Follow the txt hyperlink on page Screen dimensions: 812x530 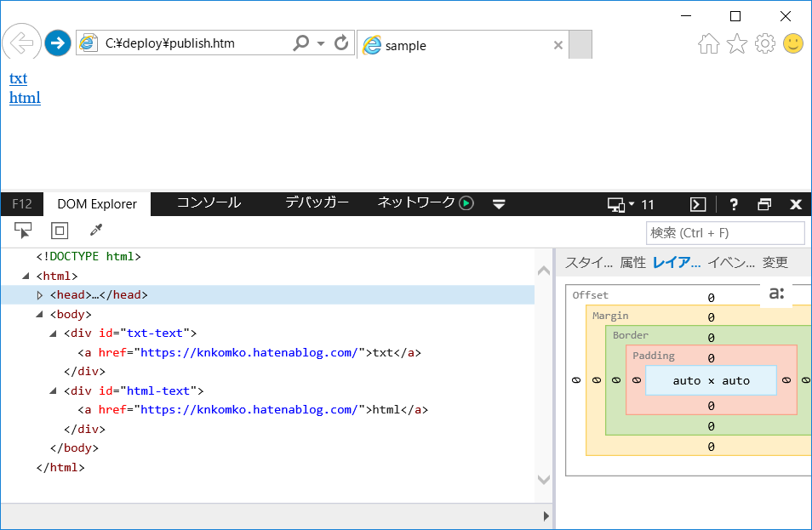pos(18,78)
